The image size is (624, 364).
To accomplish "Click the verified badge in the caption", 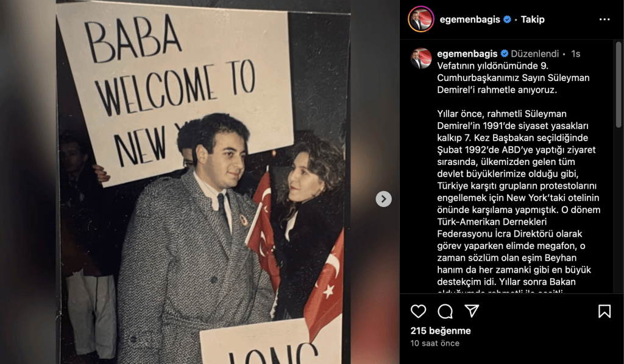I will [x=504, y=54].
